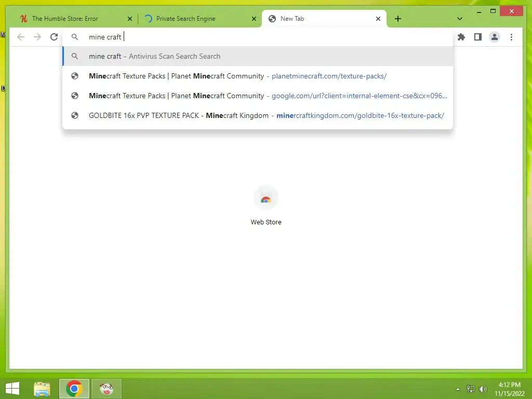532x399 pixels.
Task: Close the Humble Store tab
Action: pyautogui.click(x=129, y=19)
